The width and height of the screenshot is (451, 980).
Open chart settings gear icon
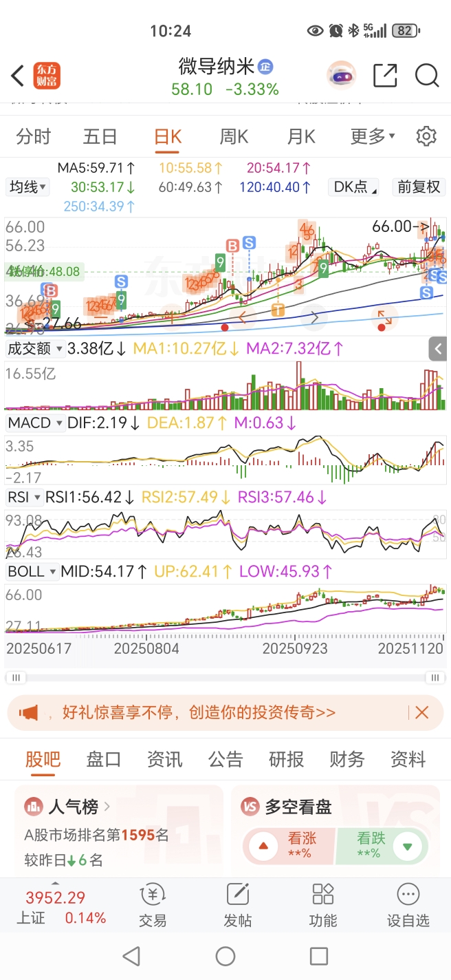[x=426, y=136]
